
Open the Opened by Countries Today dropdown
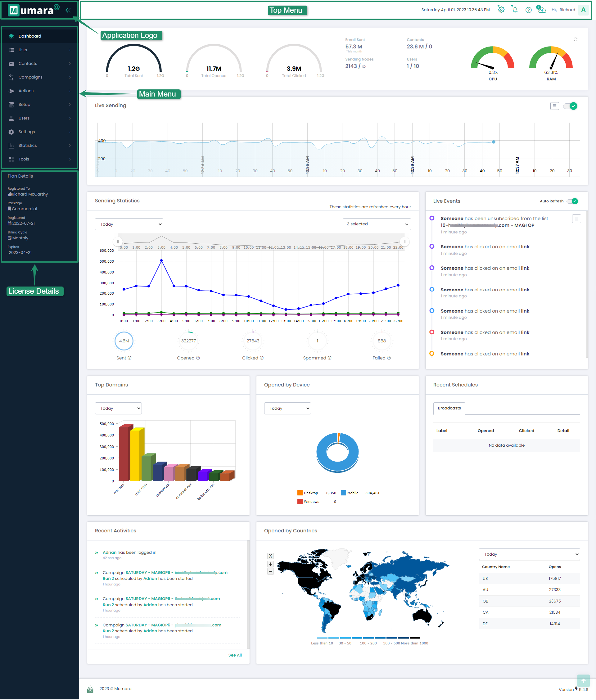[530, 554]
